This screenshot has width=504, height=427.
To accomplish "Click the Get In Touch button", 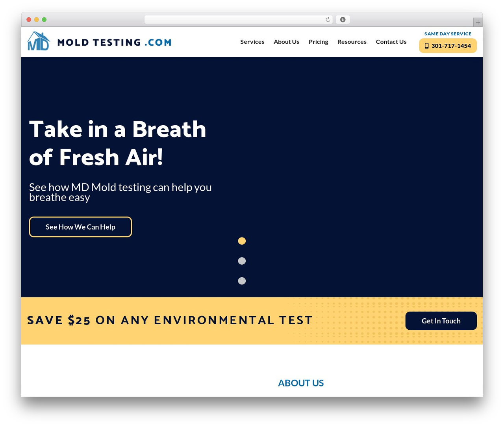I will point(441,321).
